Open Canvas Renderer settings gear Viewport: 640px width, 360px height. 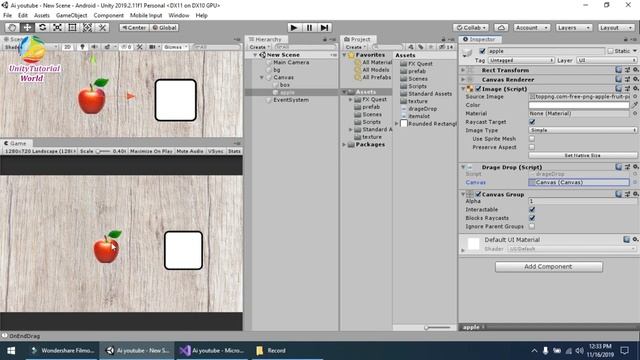click(x=635, y=79)
